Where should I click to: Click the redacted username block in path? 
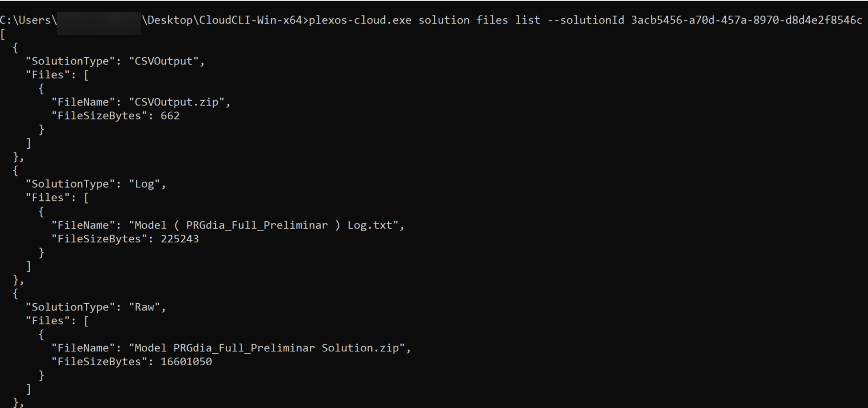point(99,23)
